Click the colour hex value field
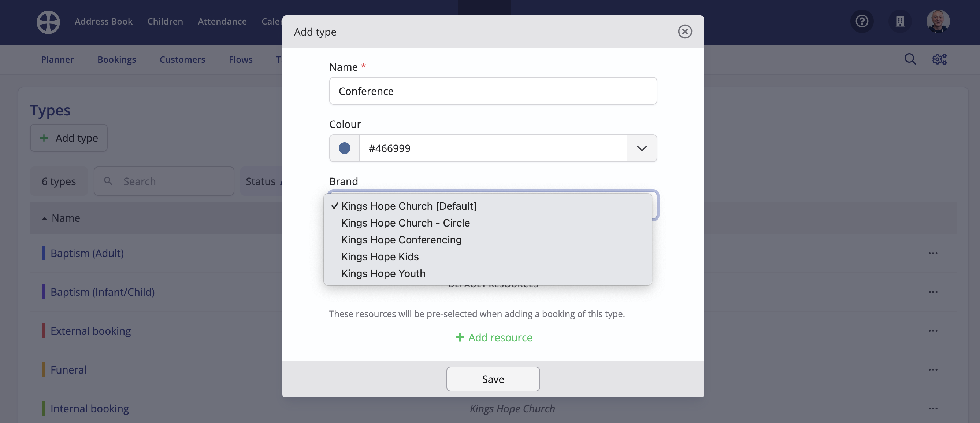Viewport: 980px width, 423px height. 493,148
